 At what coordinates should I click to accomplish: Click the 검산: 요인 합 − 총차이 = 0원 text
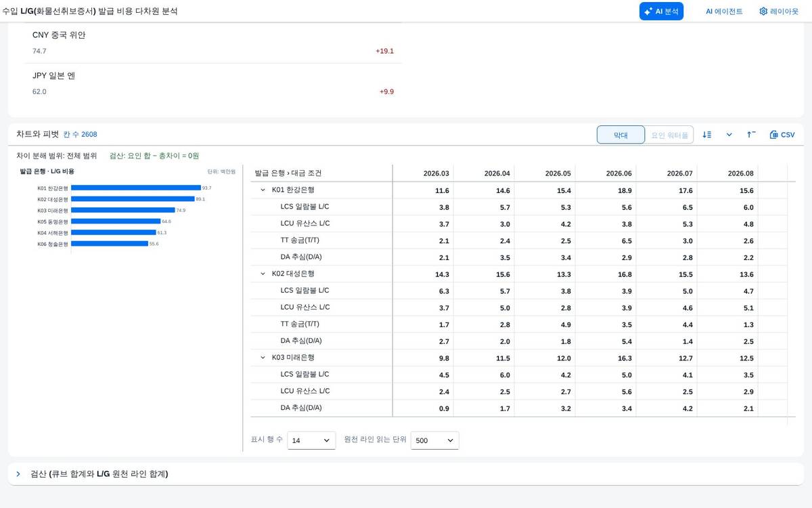[154, 155]
